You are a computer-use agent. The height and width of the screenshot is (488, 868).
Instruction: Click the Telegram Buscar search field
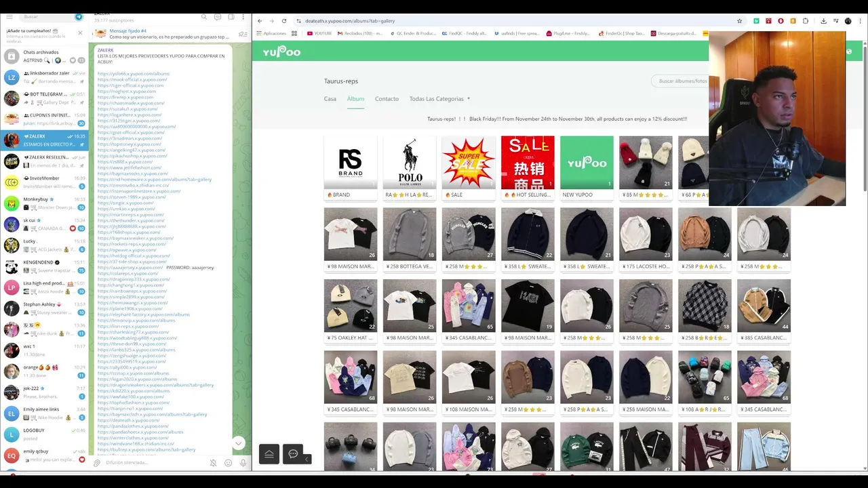click(x=46, y=16)
